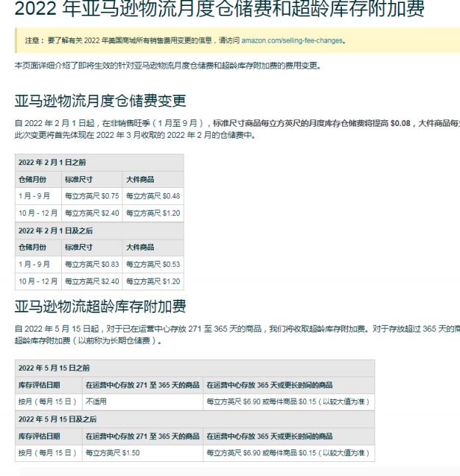
Task: Click 大件商品 header in 之前 table
Action: click(153, 179)
